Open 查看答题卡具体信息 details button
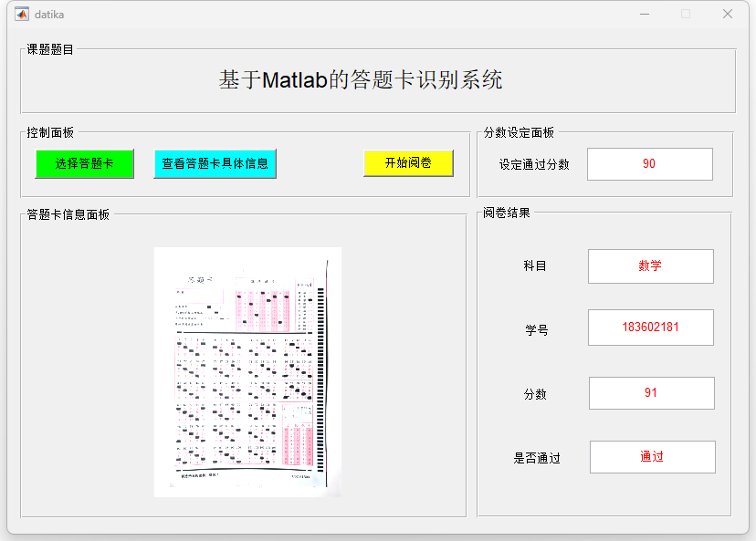 [215, 164]
